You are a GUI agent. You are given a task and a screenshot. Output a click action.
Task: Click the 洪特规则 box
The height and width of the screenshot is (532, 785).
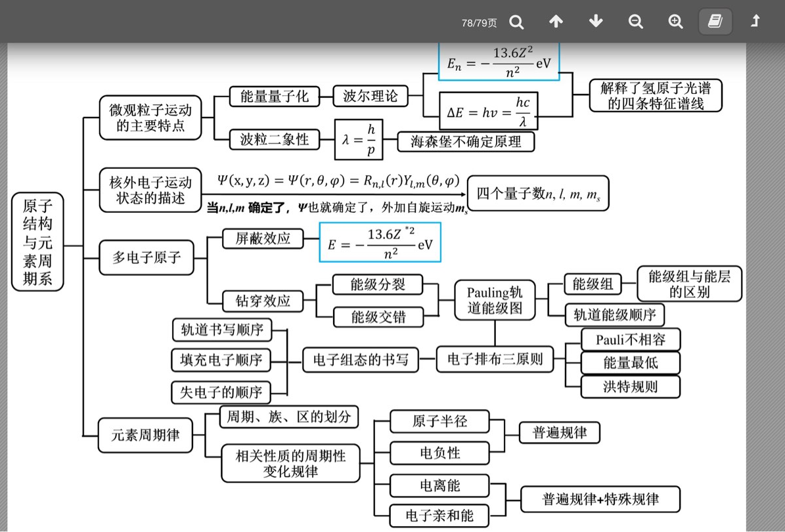[x=630, y=386]
